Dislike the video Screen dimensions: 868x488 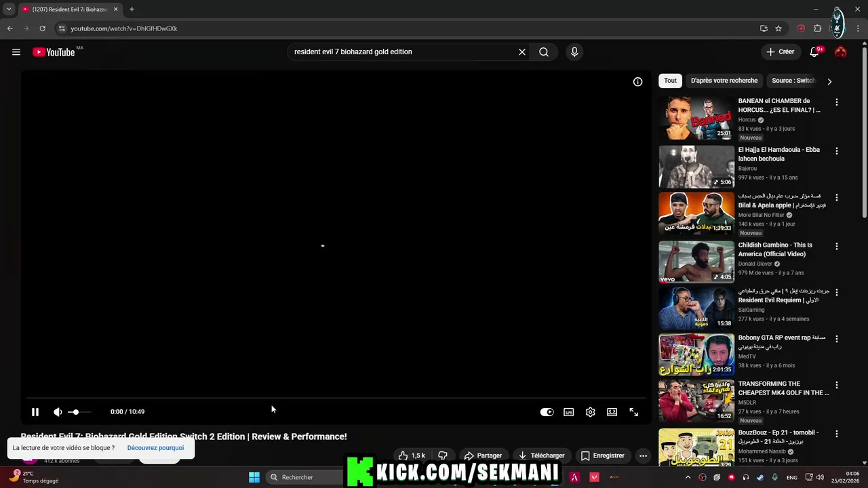tap(443, 455)
